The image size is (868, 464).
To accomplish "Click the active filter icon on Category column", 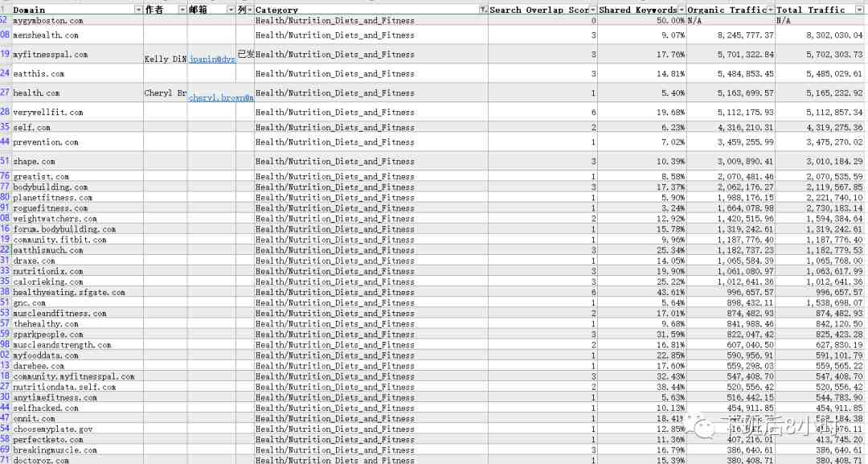I will [x=483, y=10].
